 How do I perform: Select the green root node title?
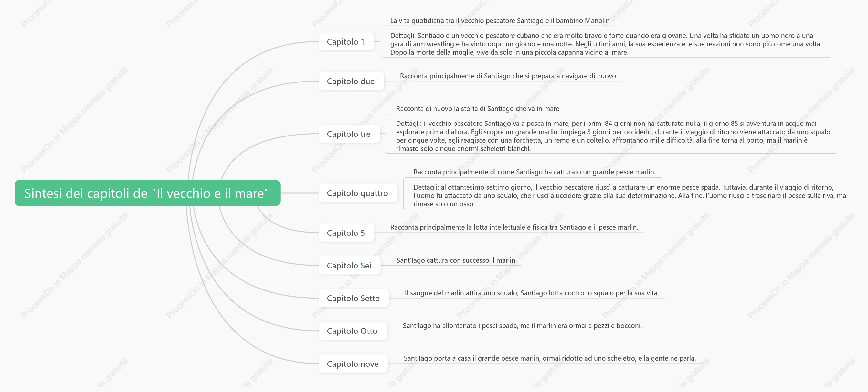[147, 193]
